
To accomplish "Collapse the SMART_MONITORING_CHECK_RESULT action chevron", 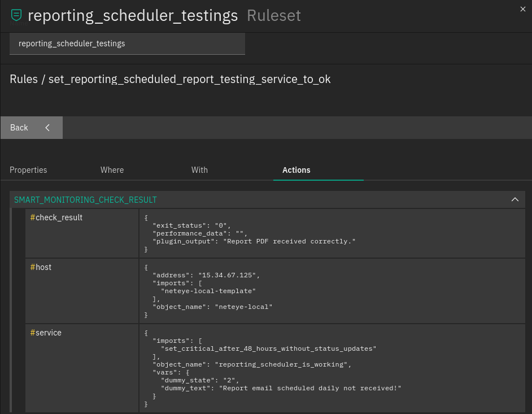I will (514, 199).
